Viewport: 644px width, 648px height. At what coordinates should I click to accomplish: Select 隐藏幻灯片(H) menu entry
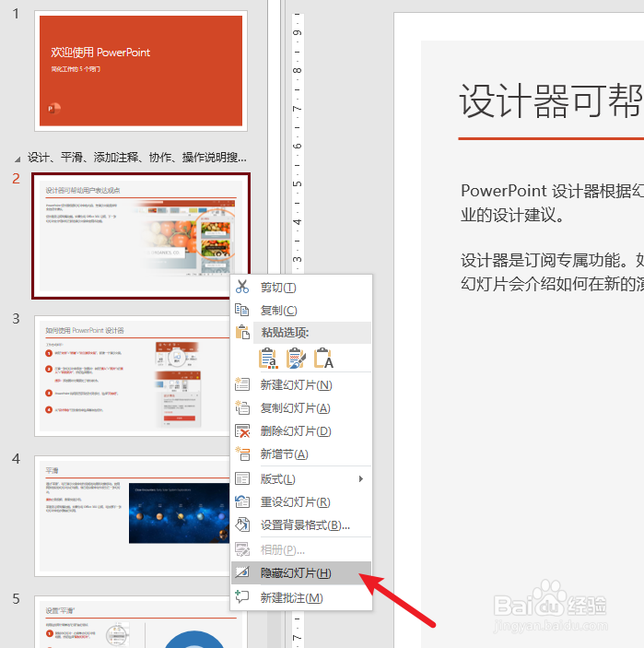pyautogui.click(x=301, y=572)
